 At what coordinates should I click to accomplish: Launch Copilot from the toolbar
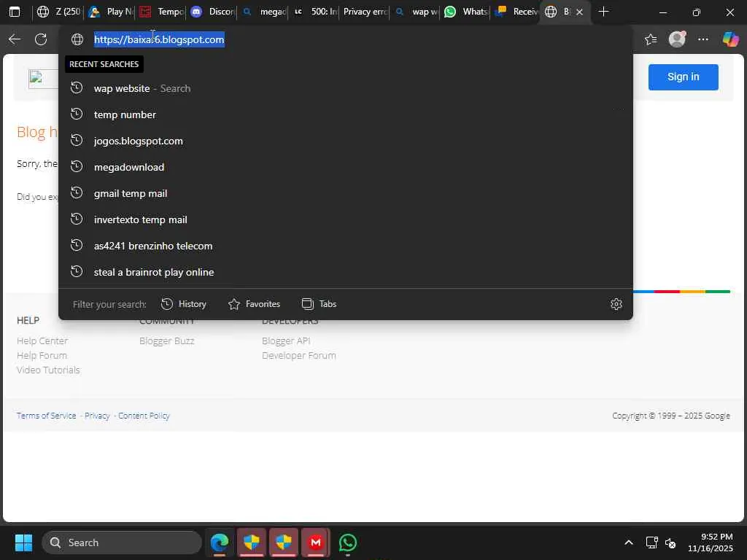(729, 39)
